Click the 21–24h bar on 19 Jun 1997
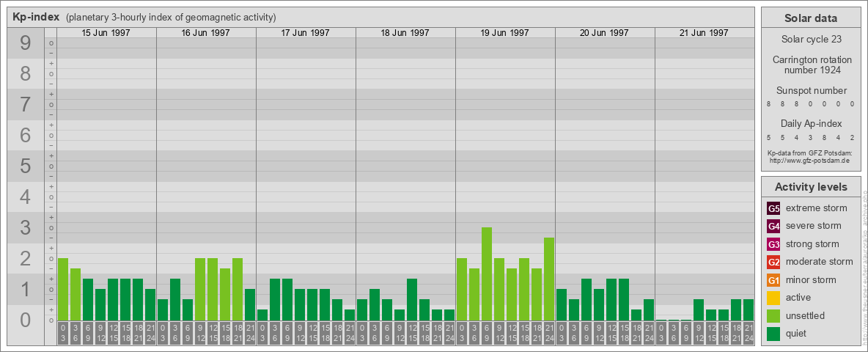This screenshot has height=352, width=868. tap(549, 279)
